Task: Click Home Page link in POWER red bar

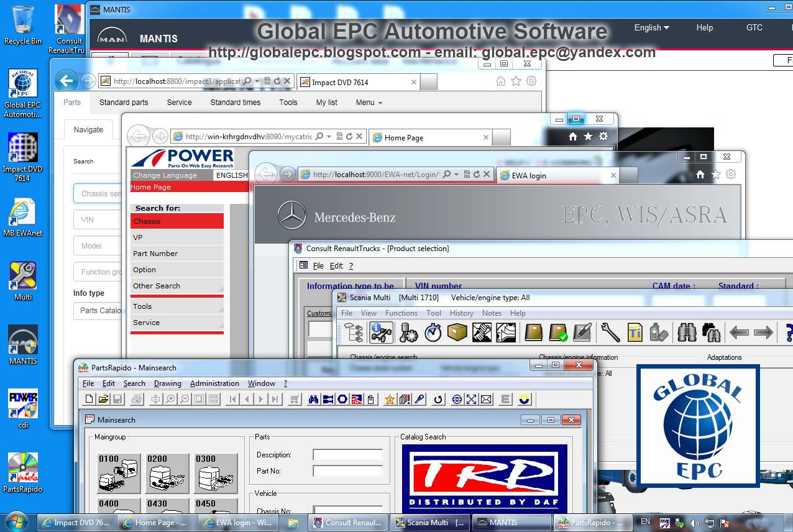Action: tap(150, 187)
